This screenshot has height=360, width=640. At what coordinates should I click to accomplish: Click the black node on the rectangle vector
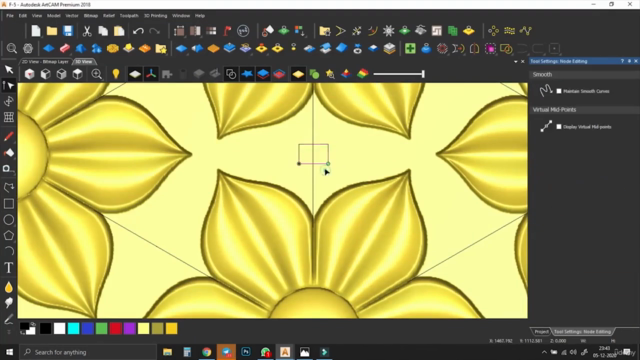click(x=299, y=164)
